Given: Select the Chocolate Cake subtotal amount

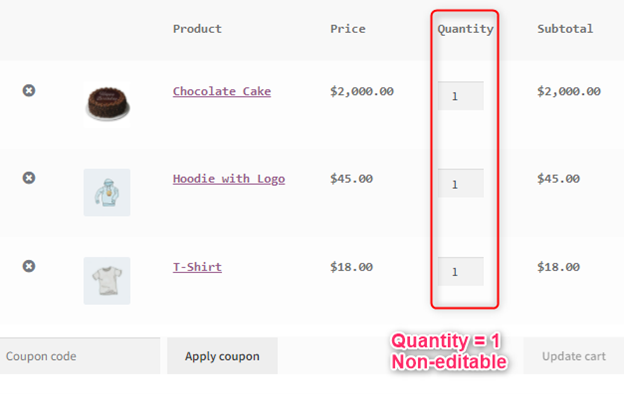Looking at the screenshot, I should (569, 92).
